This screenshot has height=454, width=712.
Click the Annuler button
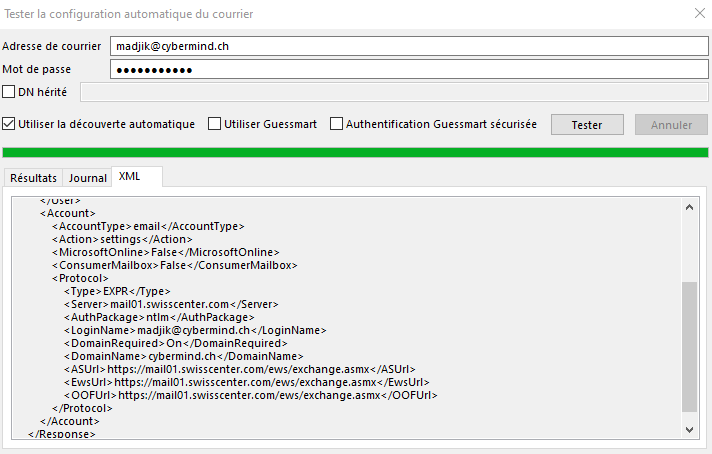[671, 125]
